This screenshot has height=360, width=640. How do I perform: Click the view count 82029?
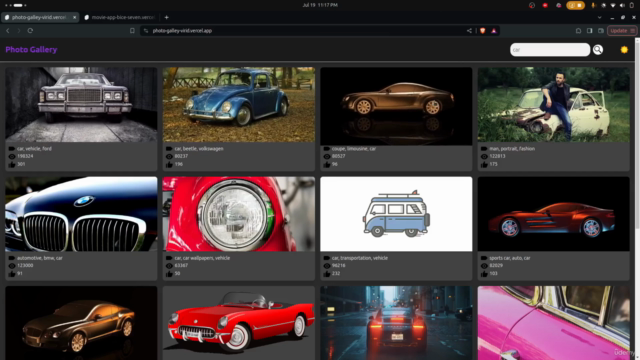(x=496, y=265)
